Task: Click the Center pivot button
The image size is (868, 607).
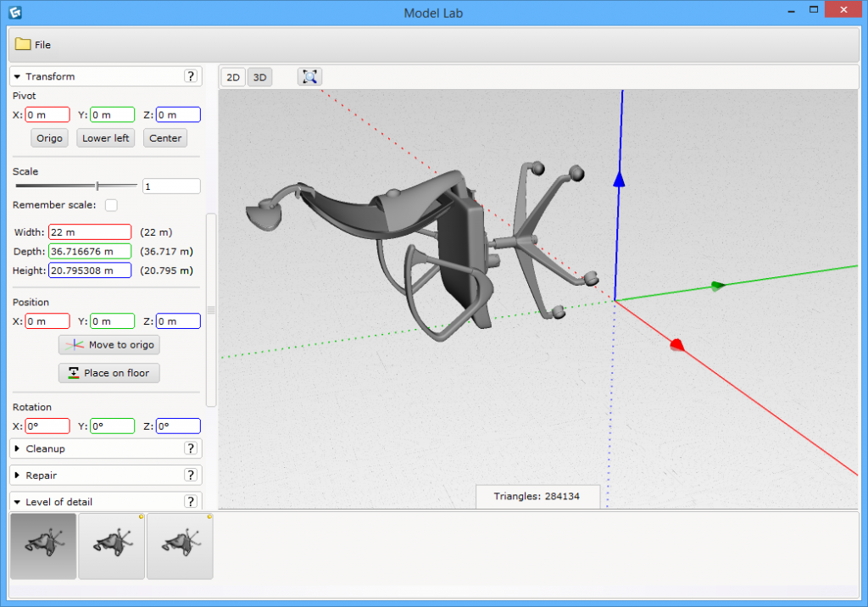Action: tap(164, 137)
